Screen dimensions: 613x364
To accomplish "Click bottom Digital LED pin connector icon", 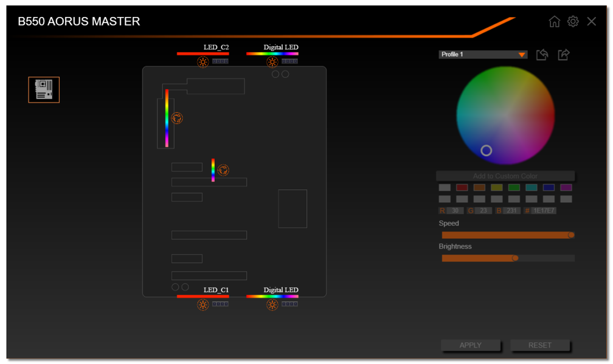I will 289,304.
